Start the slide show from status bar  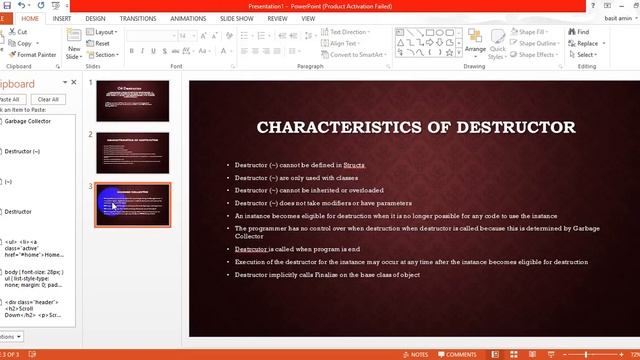coord(551,354)
